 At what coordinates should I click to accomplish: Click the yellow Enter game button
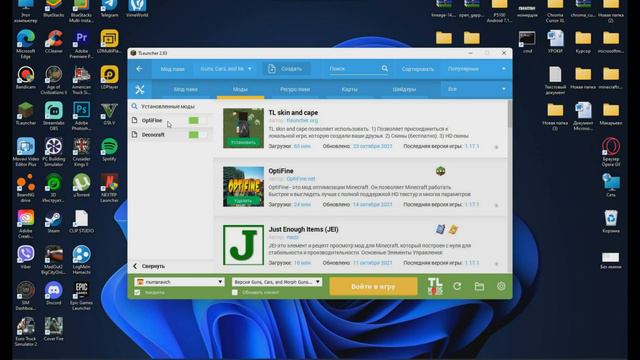(373, 286)
